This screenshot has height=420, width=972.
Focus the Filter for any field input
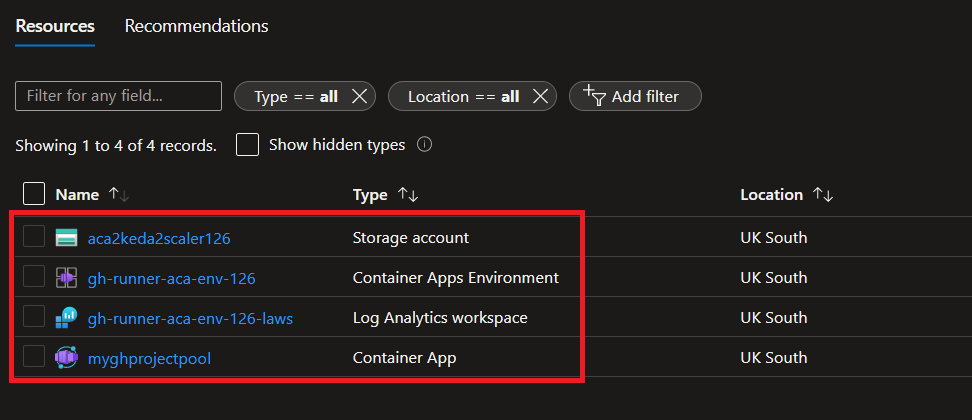[x=118, y=96]
